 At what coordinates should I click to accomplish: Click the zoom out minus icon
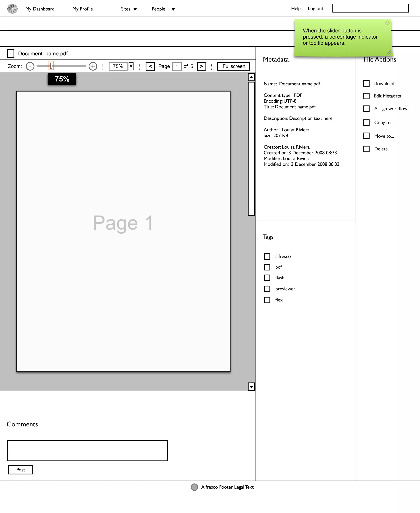click(30, 66)
